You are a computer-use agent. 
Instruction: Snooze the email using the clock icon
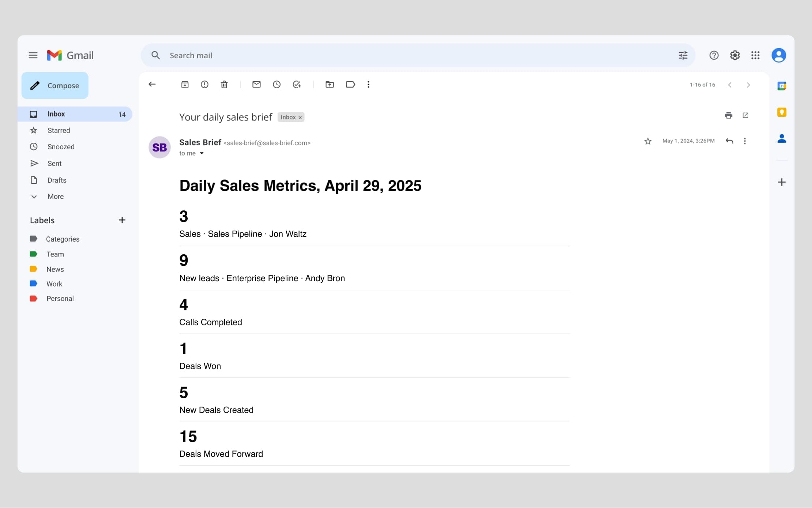pyautogui.click(x=277, y=85)
